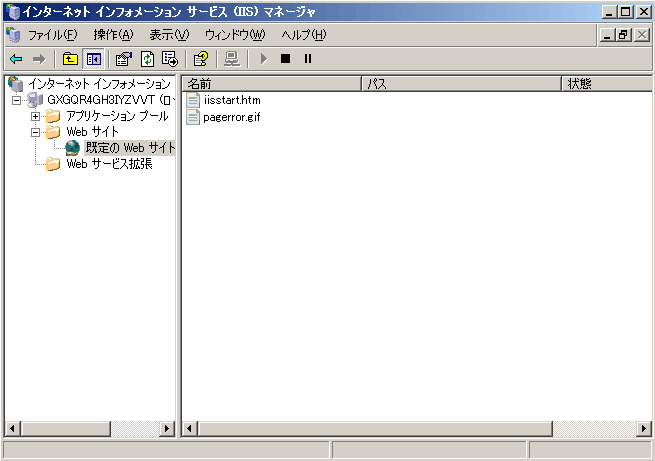
Task: Open the 表示(V) menu
Action: tap(168, 35)
